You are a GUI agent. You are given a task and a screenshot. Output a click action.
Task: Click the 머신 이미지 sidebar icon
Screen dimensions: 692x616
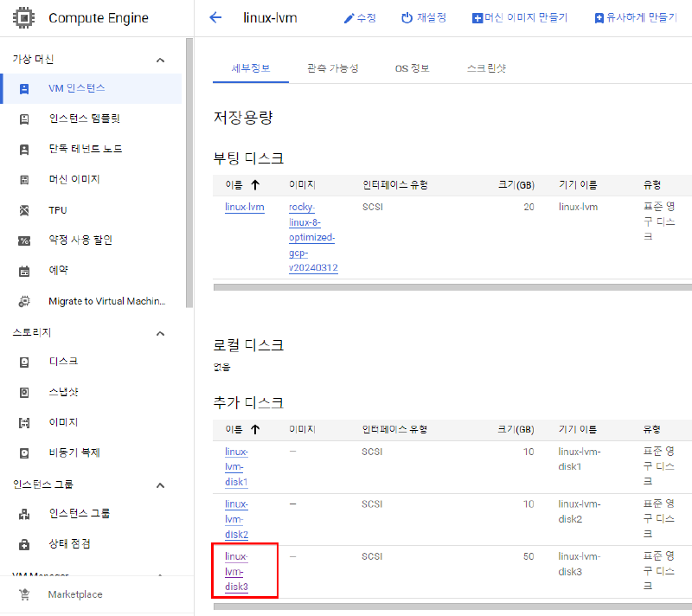24,180
